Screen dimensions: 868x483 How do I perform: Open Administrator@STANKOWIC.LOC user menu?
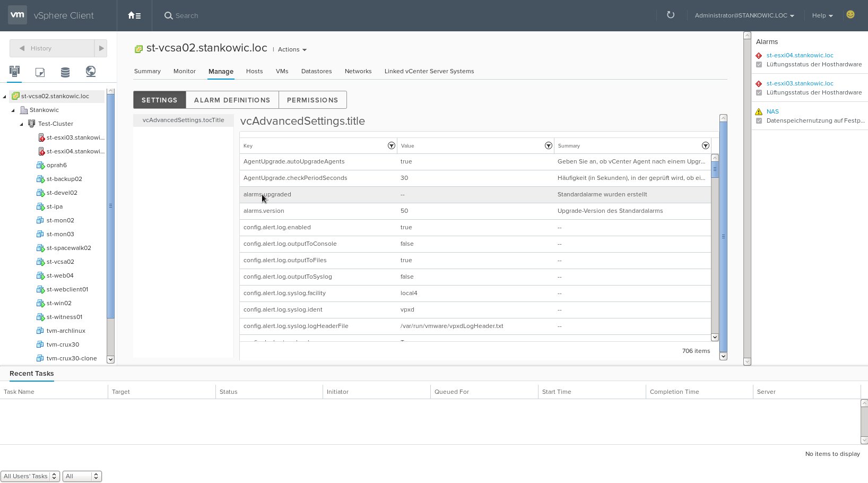744,15
